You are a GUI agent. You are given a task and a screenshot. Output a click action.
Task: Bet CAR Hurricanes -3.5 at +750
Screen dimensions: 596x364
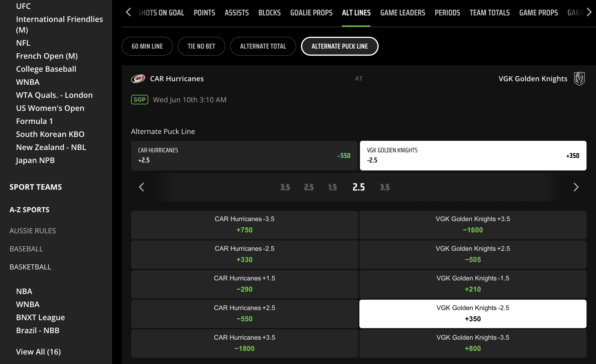coord(245,225)
